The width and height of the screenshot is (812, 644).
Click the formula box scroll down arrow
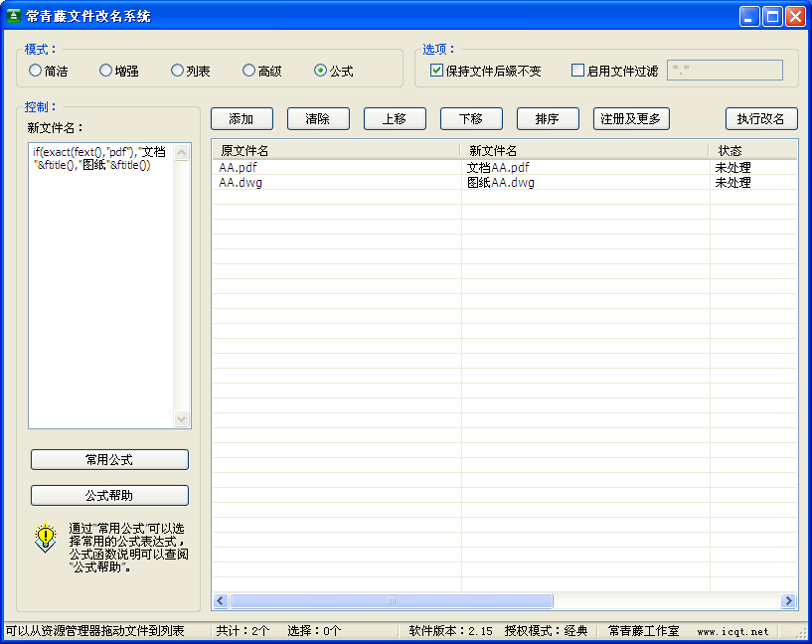click(181, 418)
